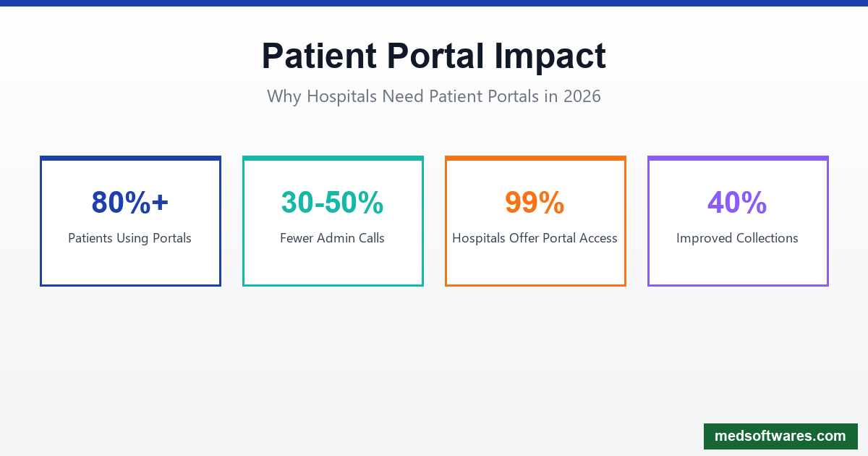Click the purple top stripe of the 40% card

pos(738,158)
